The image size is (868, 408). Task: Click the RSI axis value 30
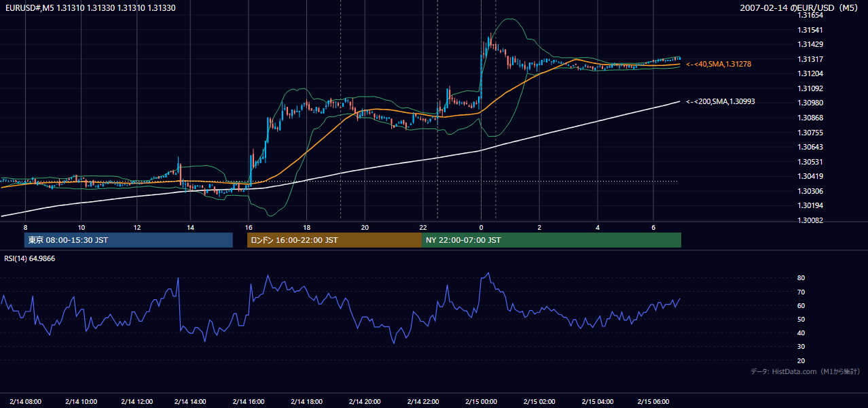click(801, 347)
